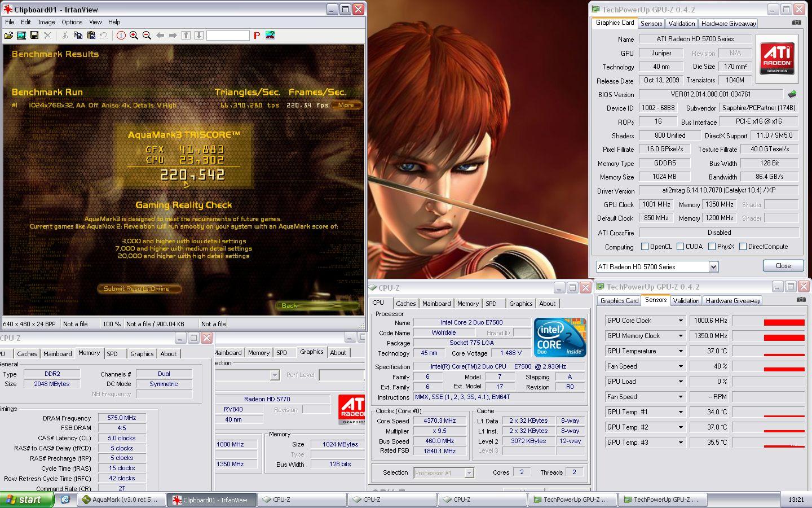
Task: Click the About IrfanView icon in toolbar
Action: pyautogui.click(x=270, y=35)
